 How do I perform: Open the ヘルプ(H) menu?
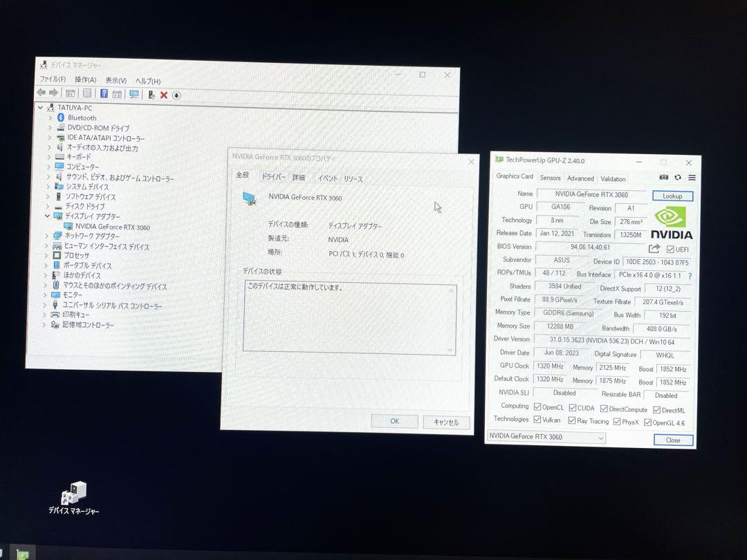click(x=148, y=81)
